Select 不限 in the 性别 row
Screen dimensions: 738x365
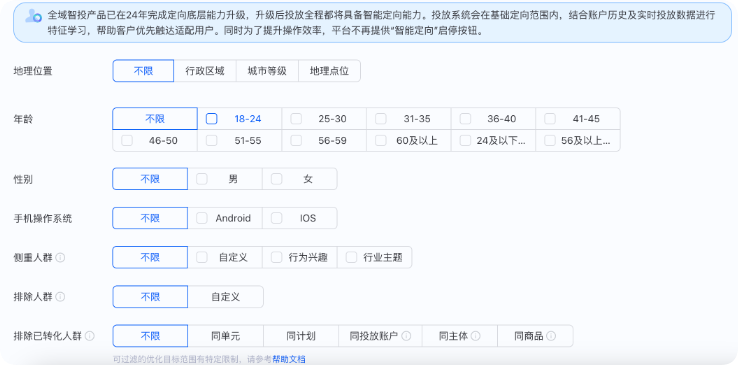150,179
